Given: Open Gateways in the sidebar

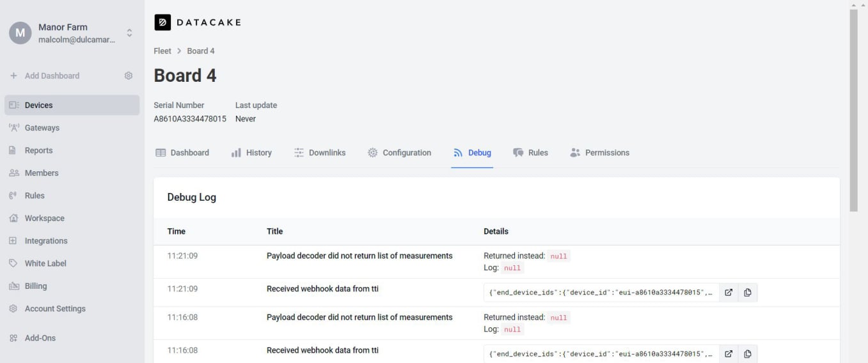Looking at the screenshot, I should coord(72,128).
